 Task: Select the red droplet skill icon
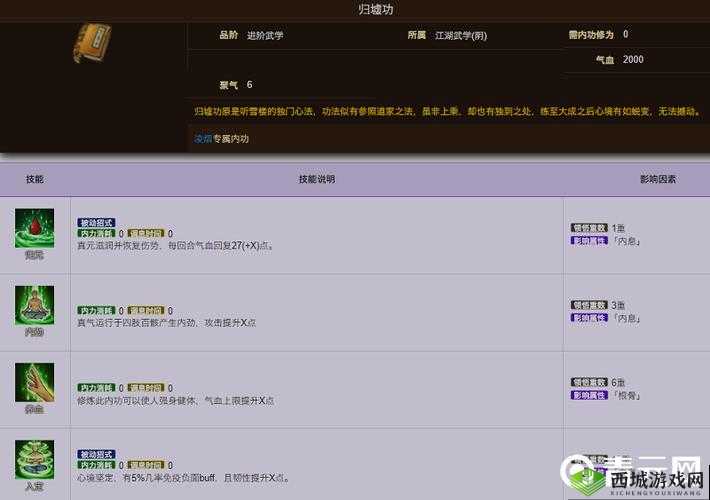(x=34, y=228)
